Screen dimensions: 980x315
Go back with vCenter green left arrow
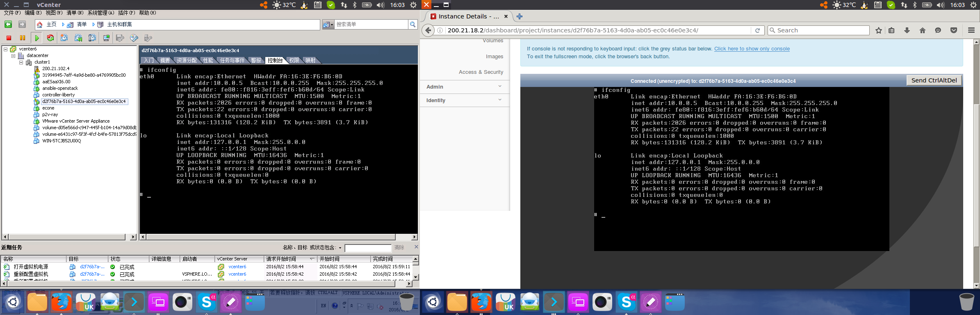click(x=8, y=24)
